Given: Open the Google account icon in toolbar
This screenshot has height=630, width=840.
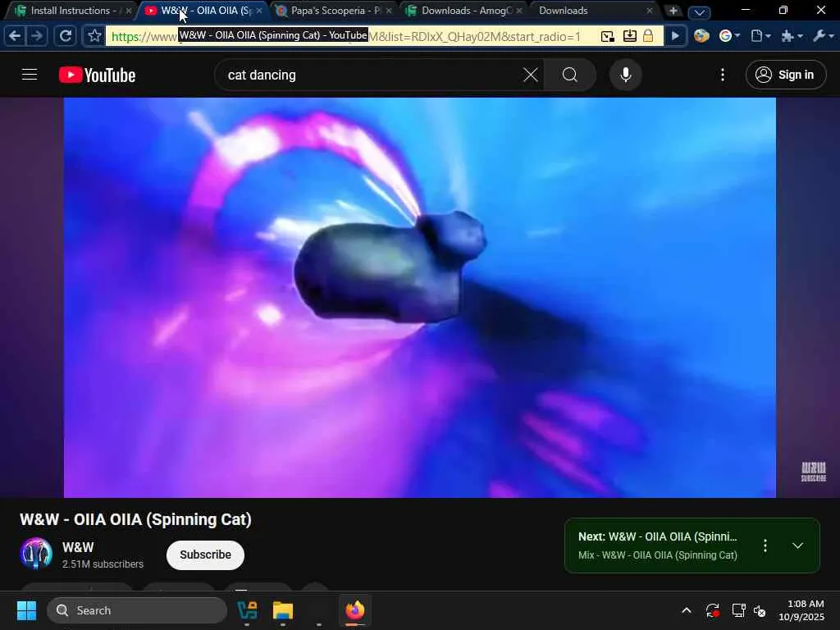Looking at the screenshot, I should 729,36.
